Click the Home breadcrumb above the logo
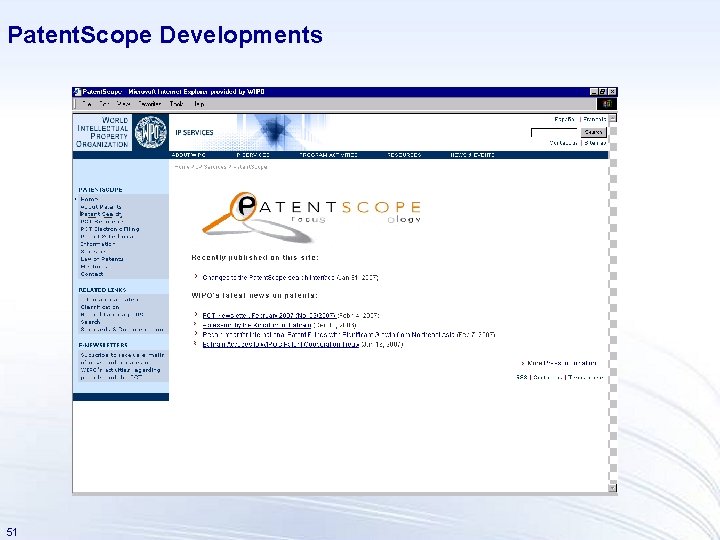Screen dimensions: 720x540 pos(181,167)
